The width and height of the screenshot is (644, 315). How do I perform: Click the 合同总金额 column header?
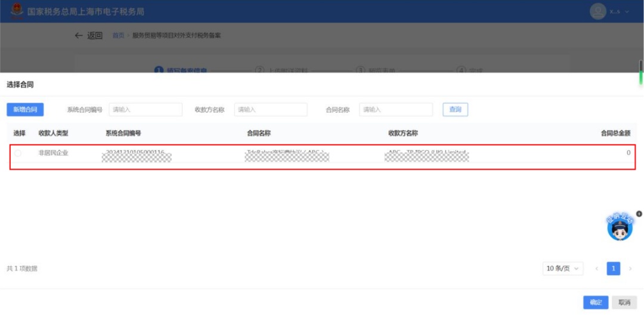point(615,134)
